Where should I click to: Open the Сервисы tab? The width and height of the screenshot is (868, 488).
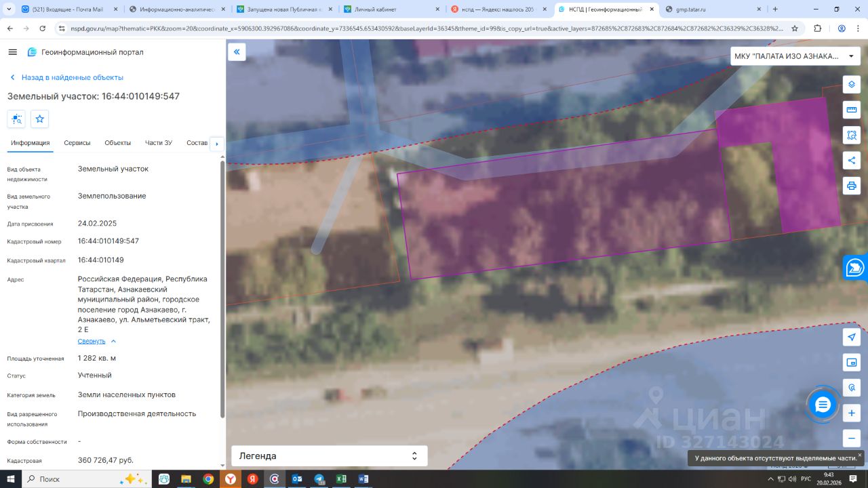point(77,143)
